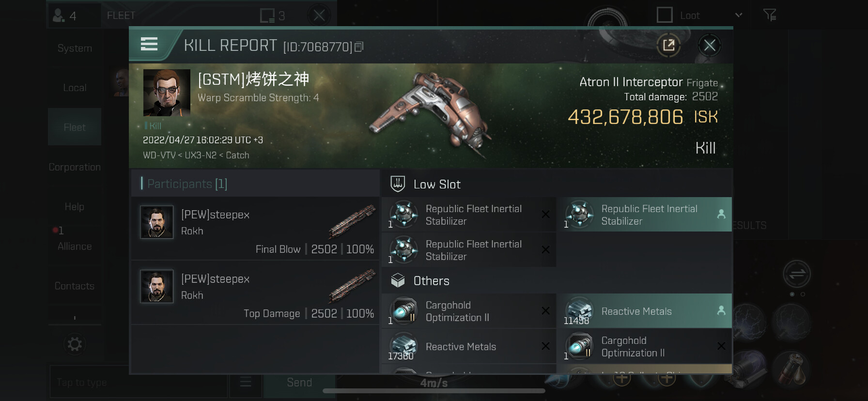Screen dimensions: 868x401
Task: Tap the chat message input field
Action: point(139,383)
